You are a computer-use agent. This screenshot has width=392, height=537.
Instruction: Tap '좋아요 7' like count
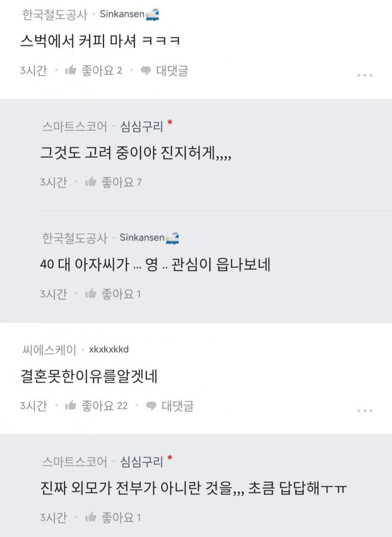click(122, 181)
